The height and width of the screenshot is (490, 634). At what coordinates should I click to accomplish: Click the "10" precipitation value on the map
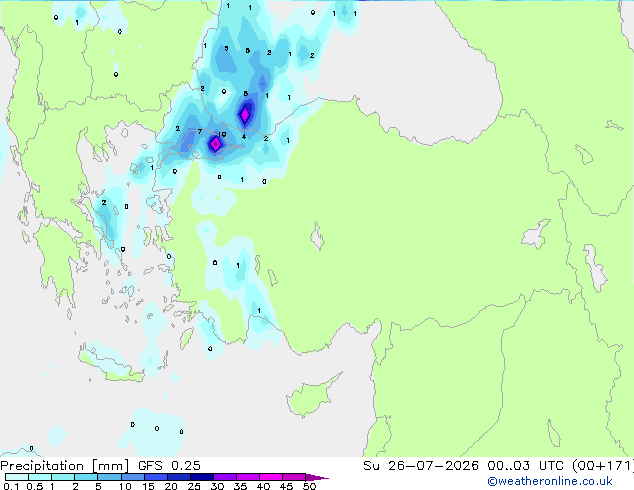222,134
